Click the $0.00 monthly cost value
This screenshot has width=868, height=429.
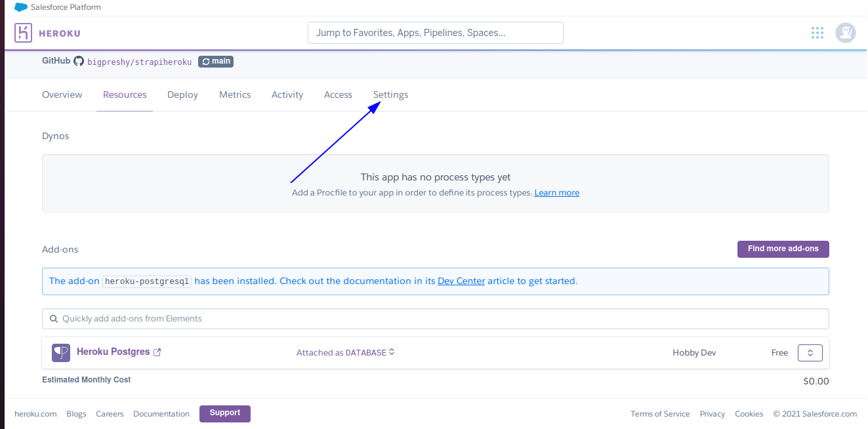pos(816,381)
